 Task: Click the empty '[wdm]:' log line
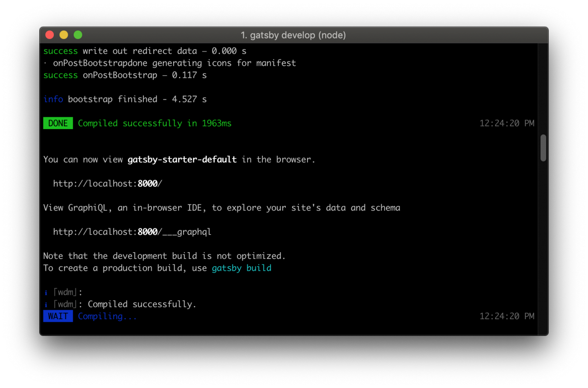coord(63,292)
